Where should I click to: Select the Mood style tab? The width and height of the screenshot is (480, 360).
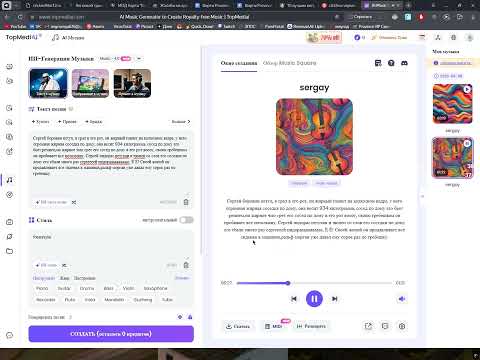pos(85,278)
